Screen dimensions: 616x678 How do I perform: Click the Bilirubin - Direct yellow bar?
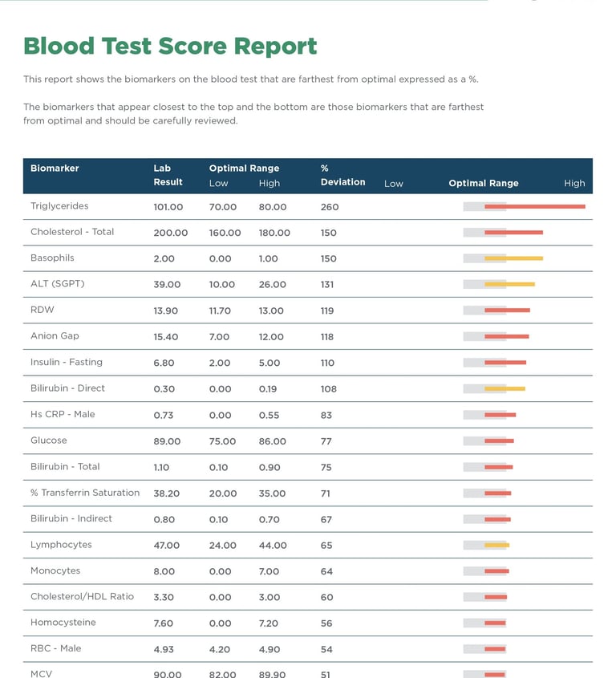[505, 388]
